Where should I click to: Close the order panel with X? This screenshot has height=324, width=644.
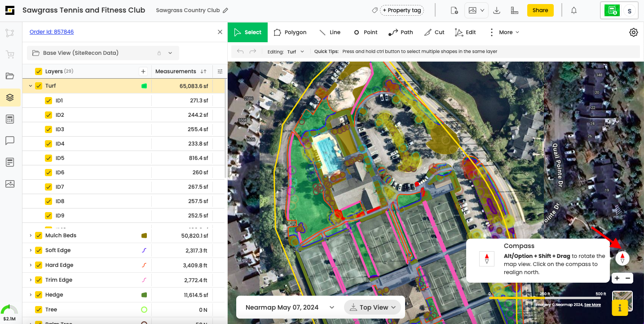tap(220, 32)
